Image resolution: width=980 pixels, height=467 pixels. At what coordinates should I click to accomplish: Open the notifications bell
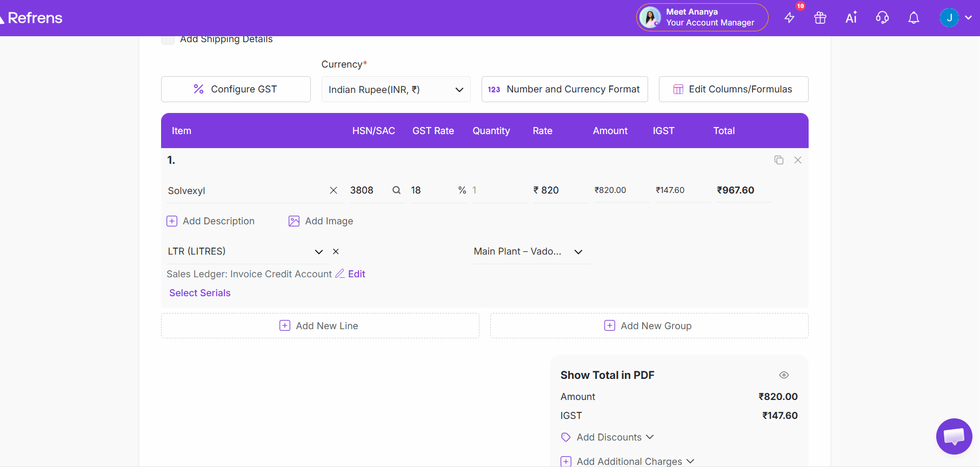click(914, 18)
